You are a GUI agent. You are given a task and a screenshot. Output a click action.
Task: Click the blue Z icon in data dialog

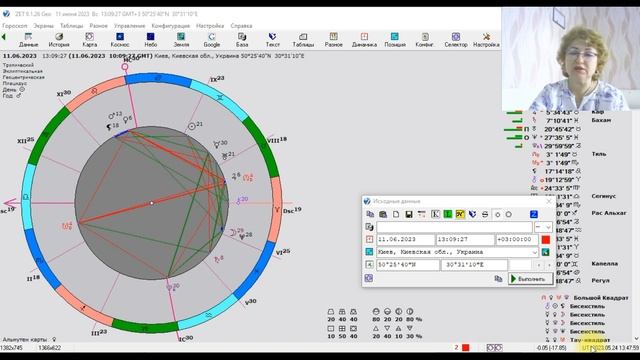(533, 214)
